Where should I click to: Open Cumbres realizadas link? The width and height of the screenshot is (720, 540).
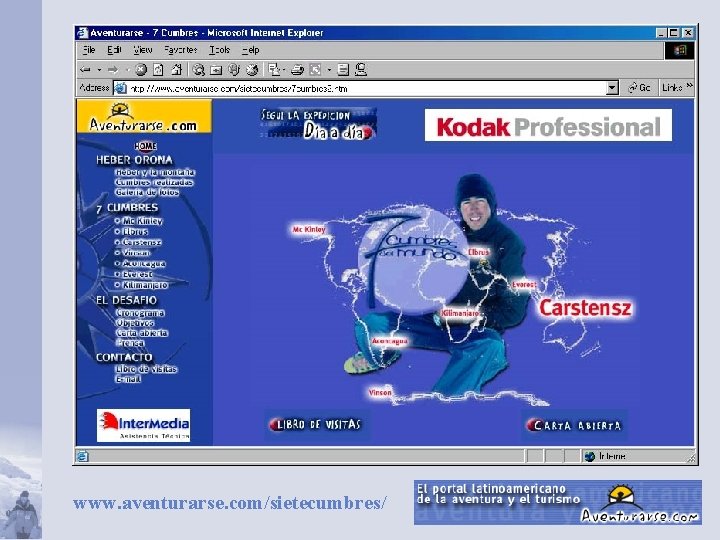pos(154,182)
